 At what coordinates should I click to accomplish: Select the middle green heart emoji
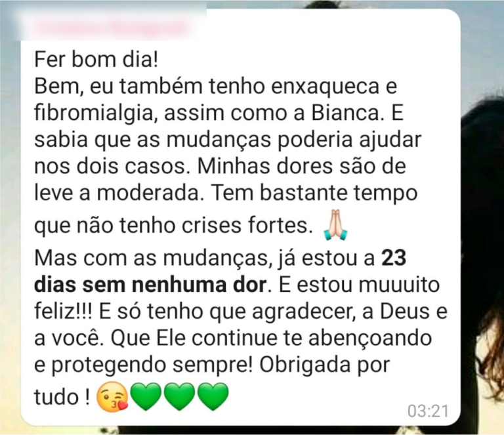[179, 397]
